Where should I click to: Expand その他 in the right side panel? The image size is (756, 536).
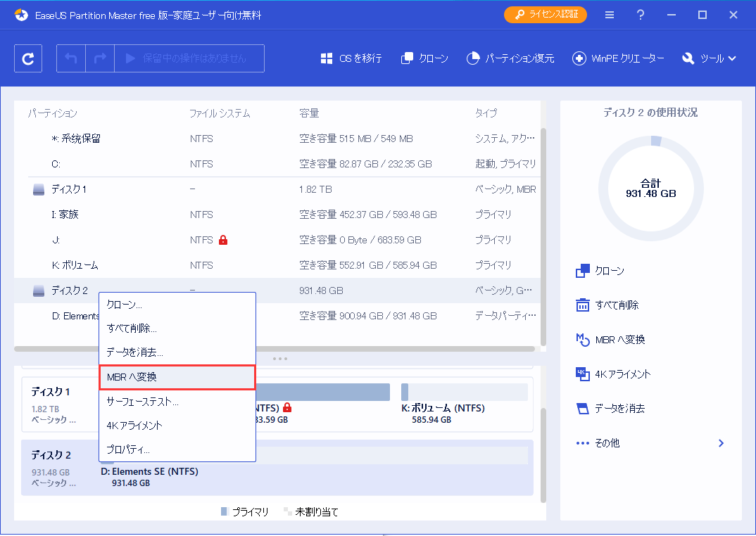coord(650,443)
